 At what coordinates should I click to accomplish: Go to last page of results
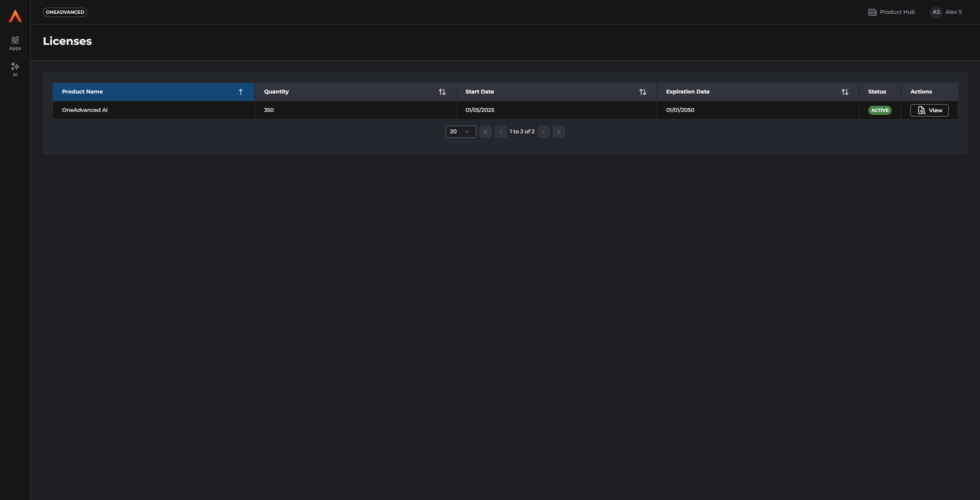click(x=559, y=132)
